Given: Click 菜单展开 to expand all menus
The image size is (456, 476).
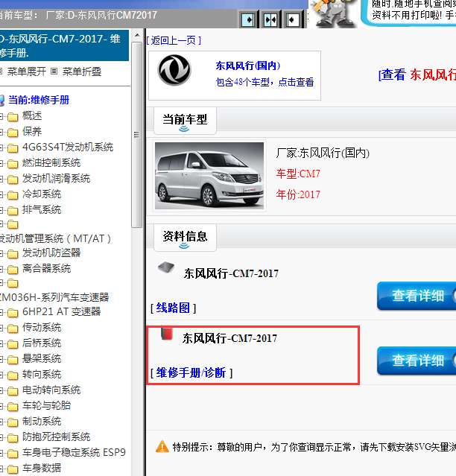Looking at the screenshot, I should [27, 72].
